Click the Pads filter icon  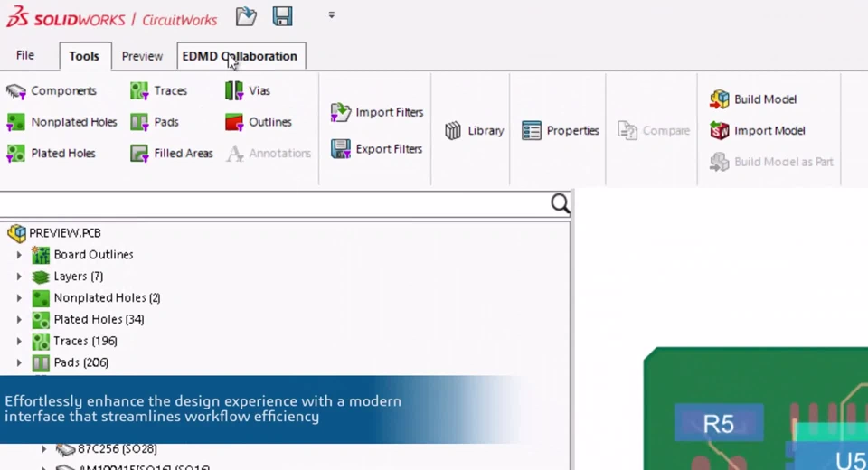click(139, 122)
